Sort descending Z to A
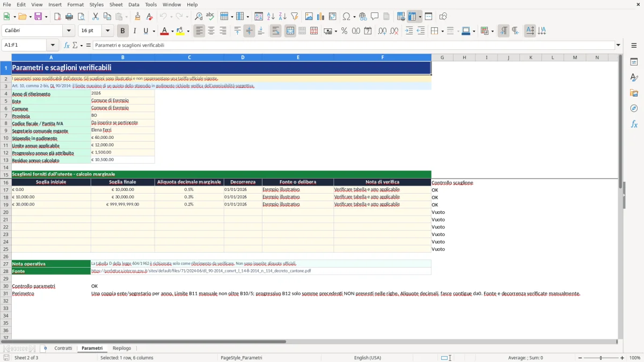 click(x=282, y=17)
